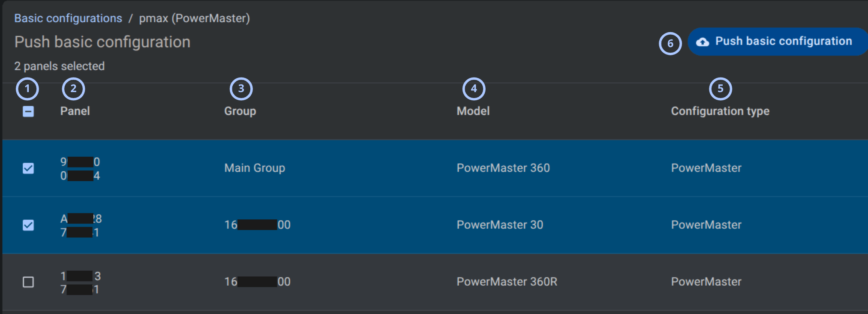This screenshot has width=868, height=314.
Task: Check the PowerMaster 360R panel checkbox
Action: [28, 282]
